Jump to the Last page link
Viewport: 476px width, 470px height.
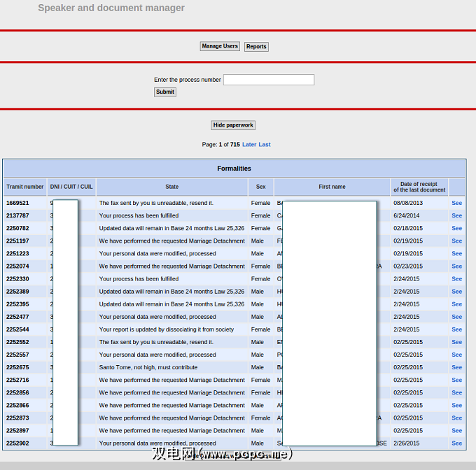pos(265,145)
